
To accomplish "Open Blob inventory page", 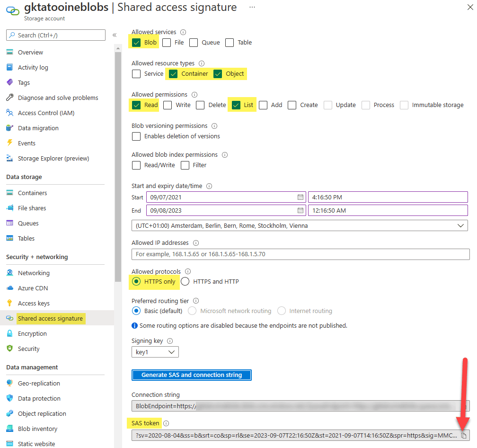I will coord(38,429).
